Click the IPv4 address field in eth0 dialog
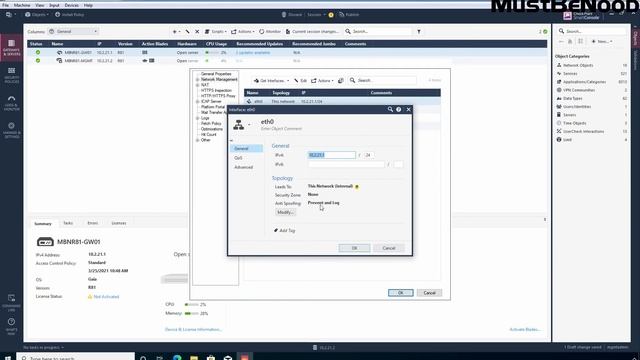Viewport: 640px width, 360px height. (x=332, y=155)
